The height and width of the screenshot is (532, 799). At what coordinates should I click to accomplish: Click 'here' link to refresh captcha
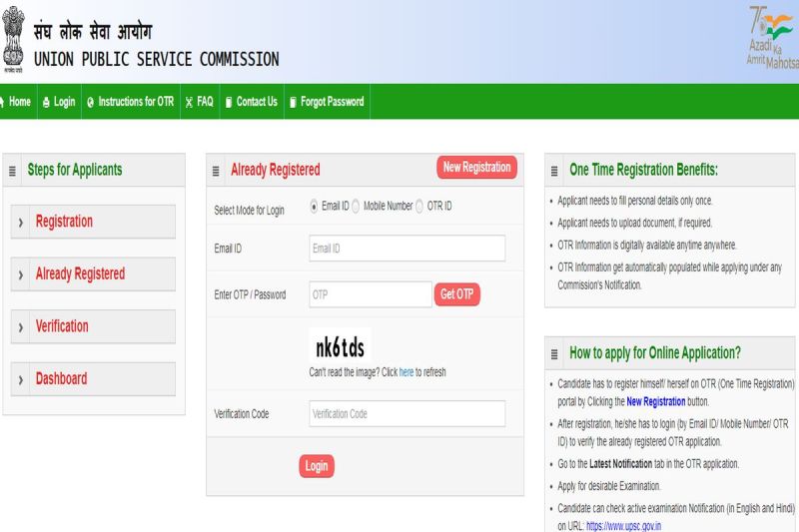[406, 372]
